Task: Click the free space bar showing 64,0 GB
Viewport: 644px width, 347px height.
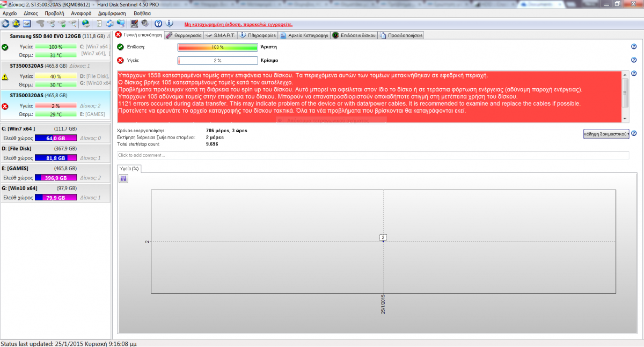Action: (x=56, y=138)
